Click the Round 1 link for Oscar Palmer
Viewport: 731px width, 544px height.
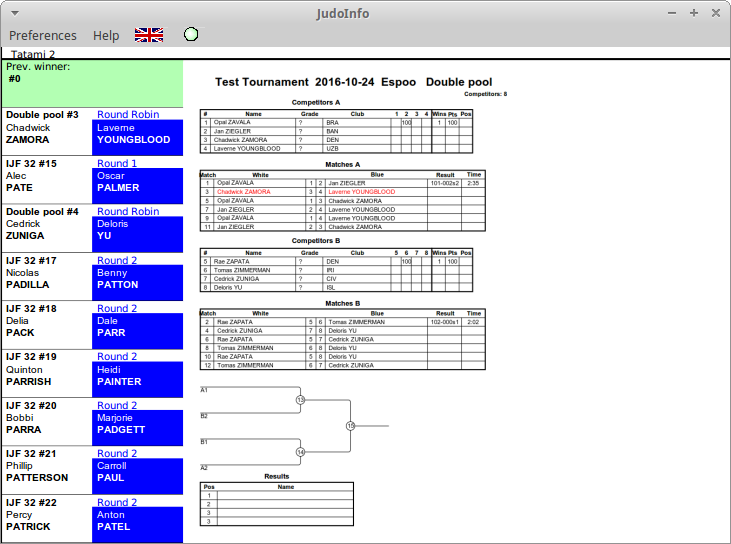point(117,163)
